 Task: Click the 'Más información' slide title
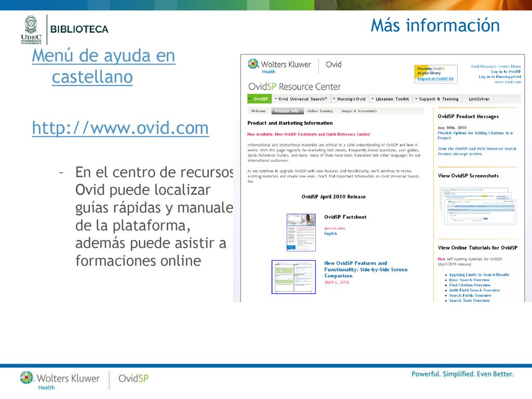(x=435, y=26)
